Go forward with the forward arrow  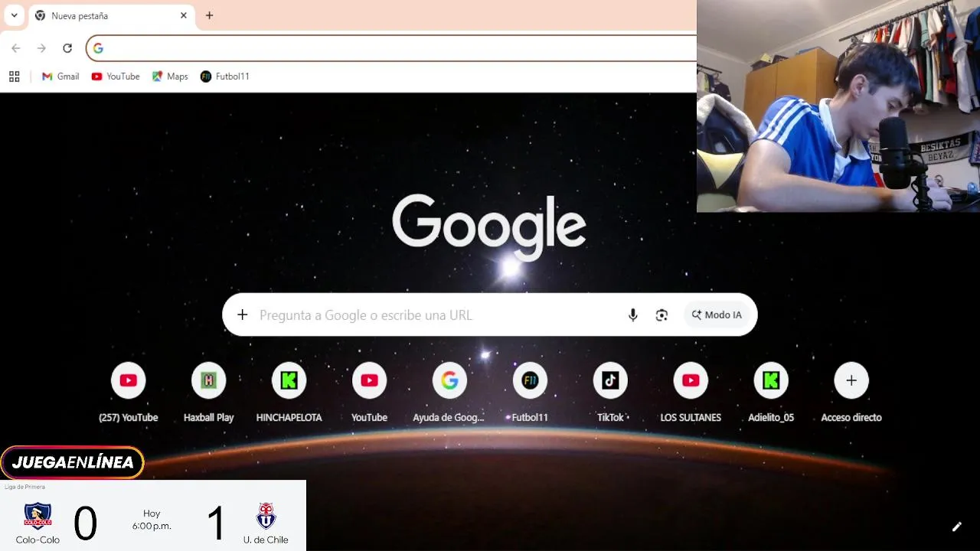click(41, 48)
